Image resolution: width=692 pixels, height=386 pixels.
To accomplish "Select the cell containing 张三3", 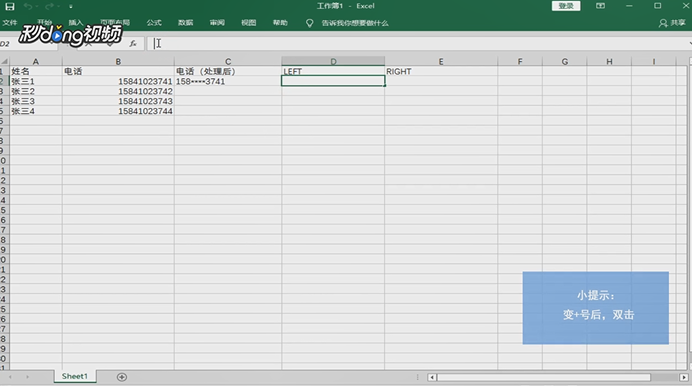I will point(36,101).
